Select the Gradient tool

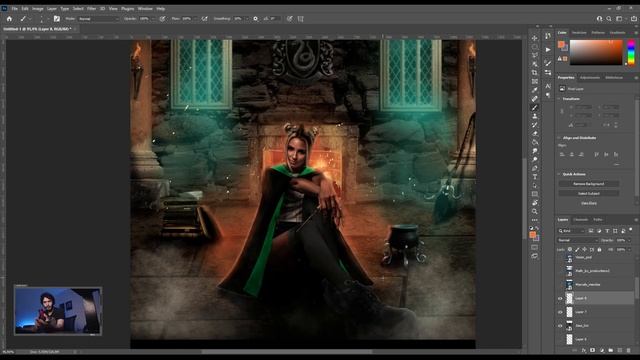534,142
